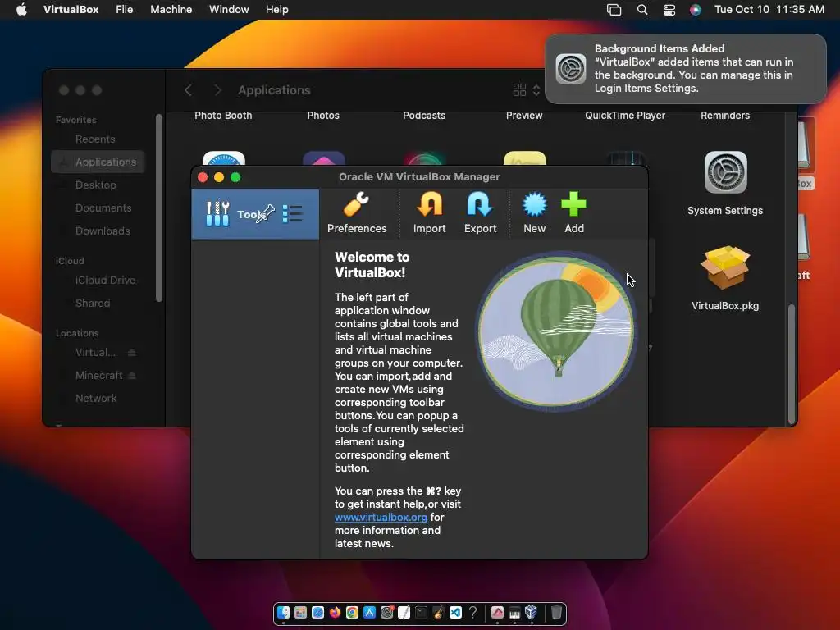The height and width of the screenshot is (630, 840).
Task: Click the VirtualBox cube icon in Dock
Action: pyautogui.click(x=531, y=612)
